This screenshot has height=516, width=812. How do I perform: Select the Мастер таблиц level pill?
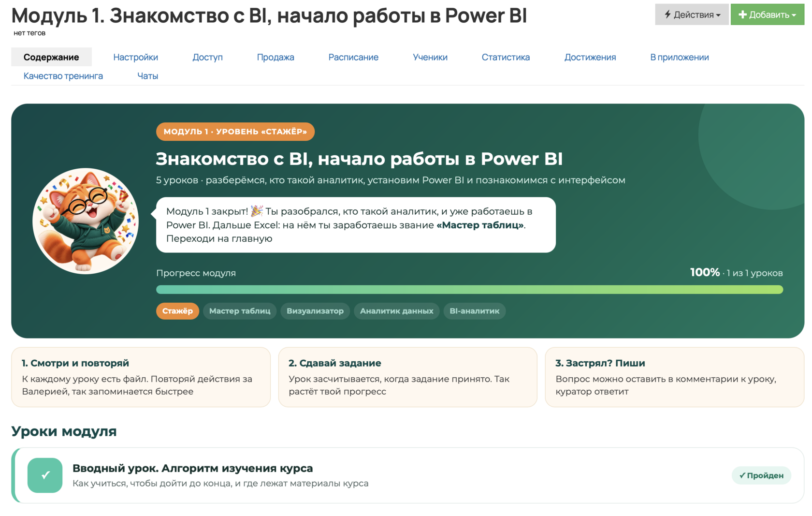[240, 311]
